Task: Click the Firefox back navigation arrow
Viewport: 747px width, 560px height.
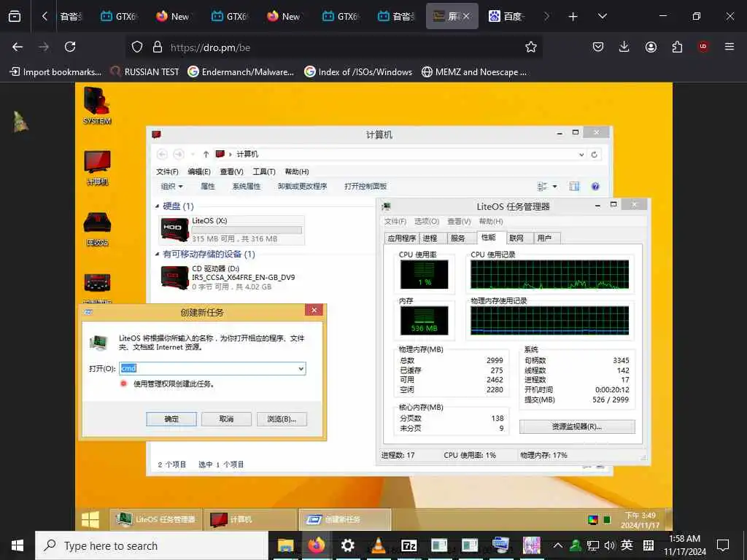Action: click(18, 47)
